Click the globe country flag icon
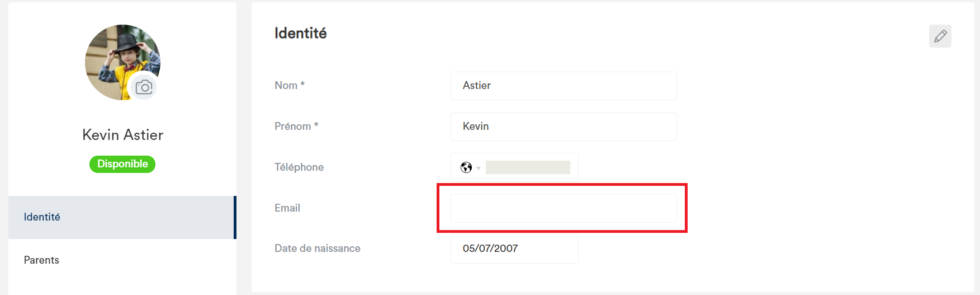The image size is (980, 295). [466, 167]
